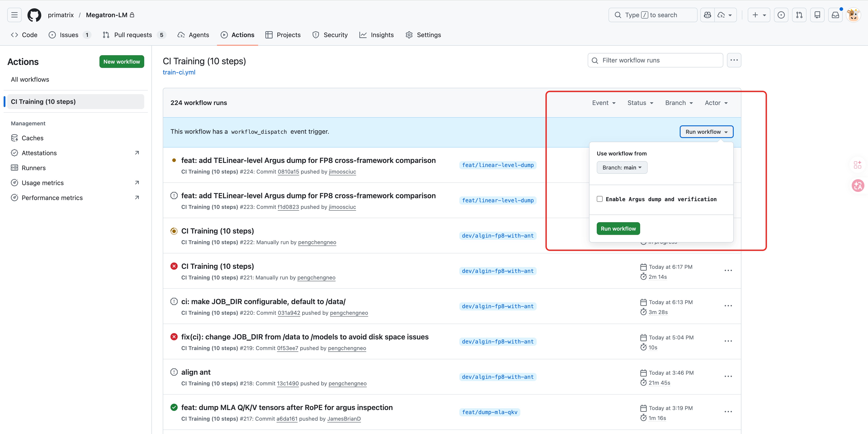Click the Attestations external link arrow
Viewport: 868px width, 434px height.
(137, 153)
